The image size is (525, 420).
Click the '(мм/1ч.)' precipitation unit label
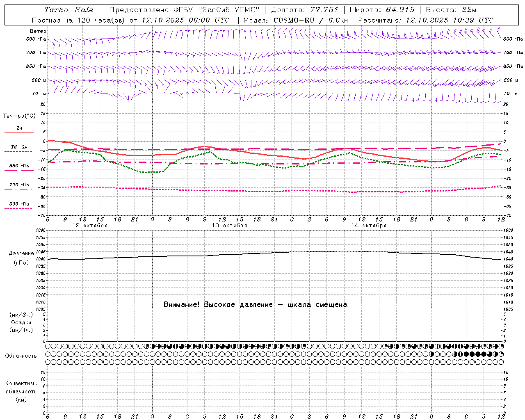tap(21, 330)
